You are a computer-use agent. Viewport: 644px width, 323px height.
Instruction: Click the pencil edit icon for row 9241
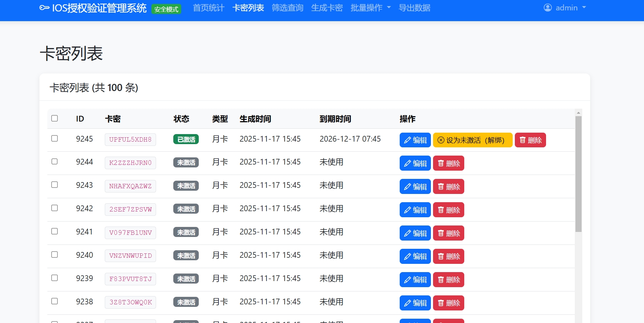(407, 233)
